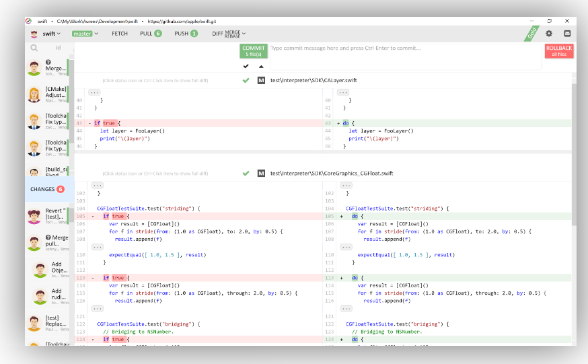Open the mail envelope icon in toolbar

click(567, 34)
